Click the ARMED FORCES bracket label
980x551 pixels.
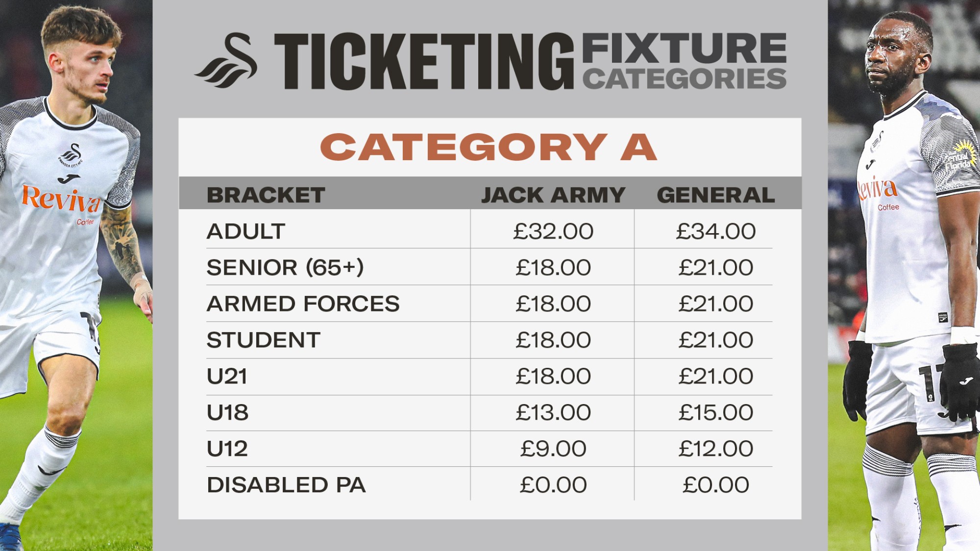[303, 304]
